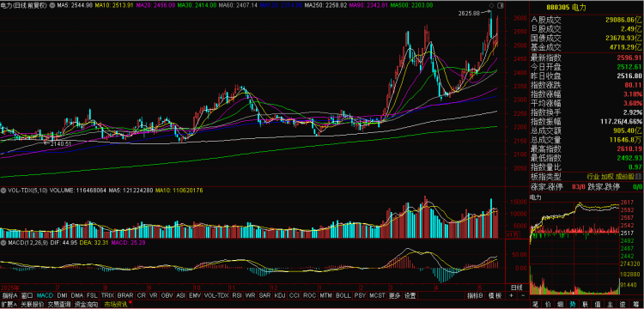Click the 窗口 button in indicator bar
The image size is (644, 309).
point(27,295)
